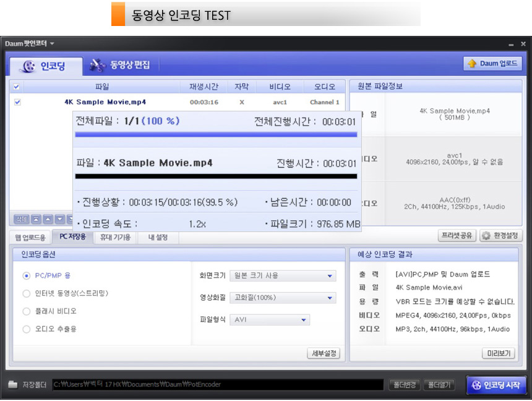Select the PC/PMP 용 radio option
The width and height of the screenshot is (532, 401).
(26, 276)
